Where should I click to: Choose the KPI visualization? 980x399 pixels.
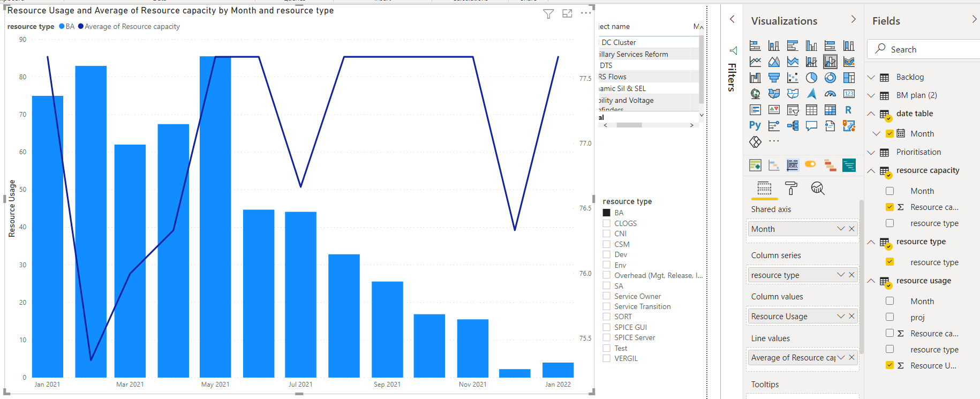tap(774, 110)
